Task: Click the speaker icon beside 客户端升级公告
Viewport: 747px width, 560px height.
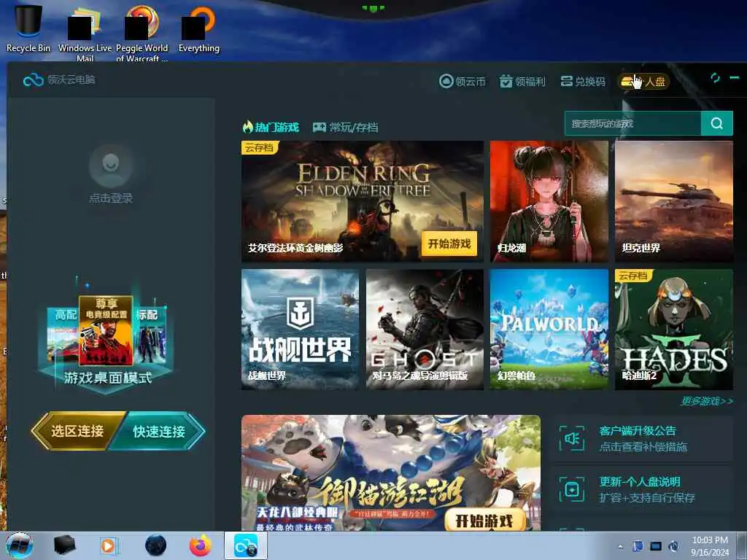Action: click(571, 438)
